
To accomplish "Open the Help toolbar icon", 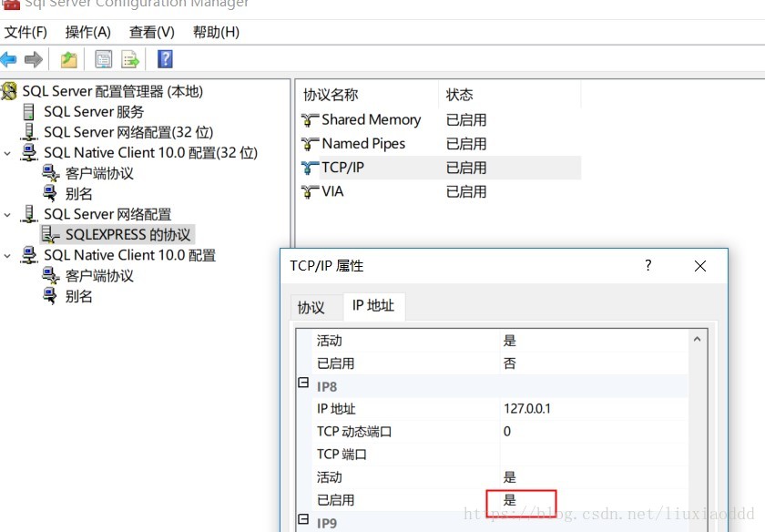I will pyautogui.click(x=166, y=59).
